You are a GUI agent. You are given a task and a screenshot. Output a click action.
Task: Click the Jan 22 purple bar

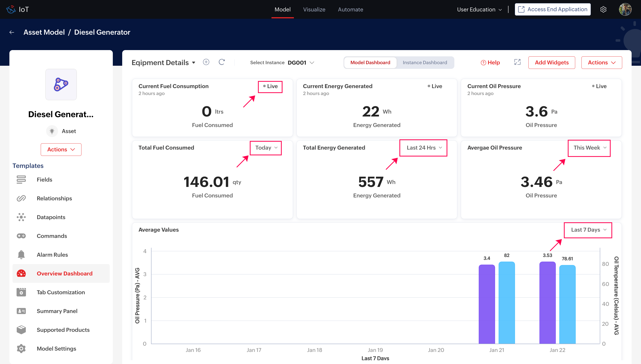547,303
